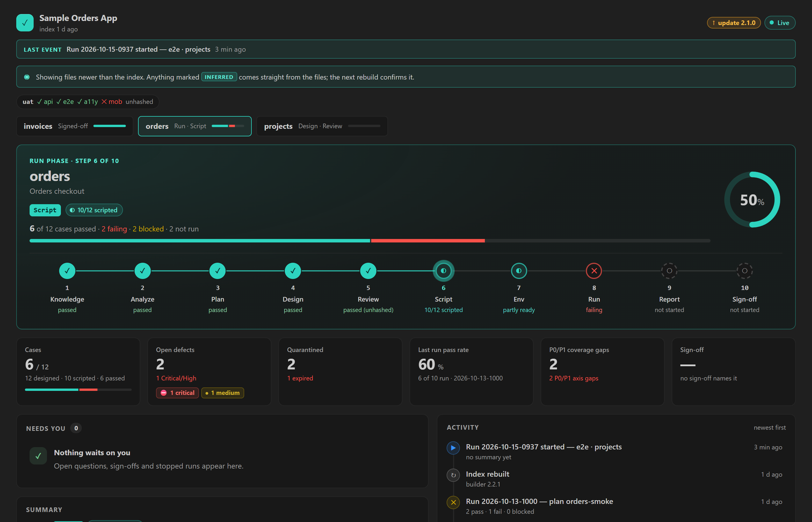Click the Index rebuilt refresh icon
This screenshot has height=522, width=812.
pos(453,475)
